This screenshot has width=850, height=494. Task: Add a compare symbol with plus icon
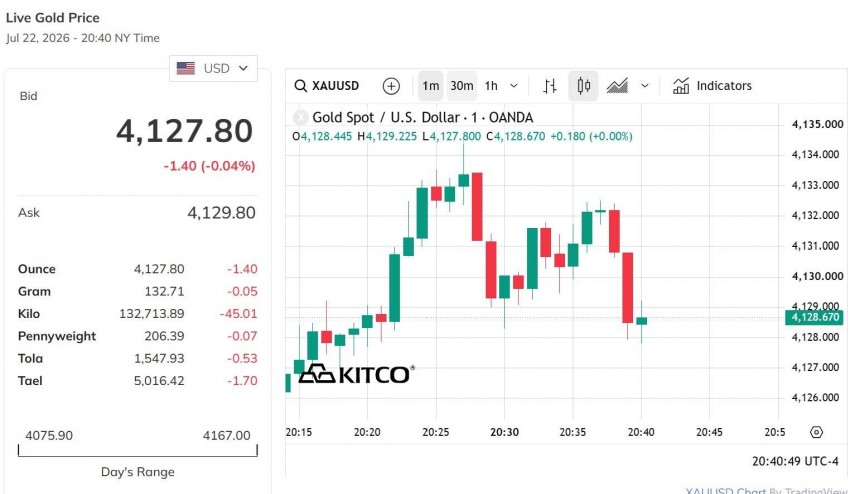click(x=391, y=86)
